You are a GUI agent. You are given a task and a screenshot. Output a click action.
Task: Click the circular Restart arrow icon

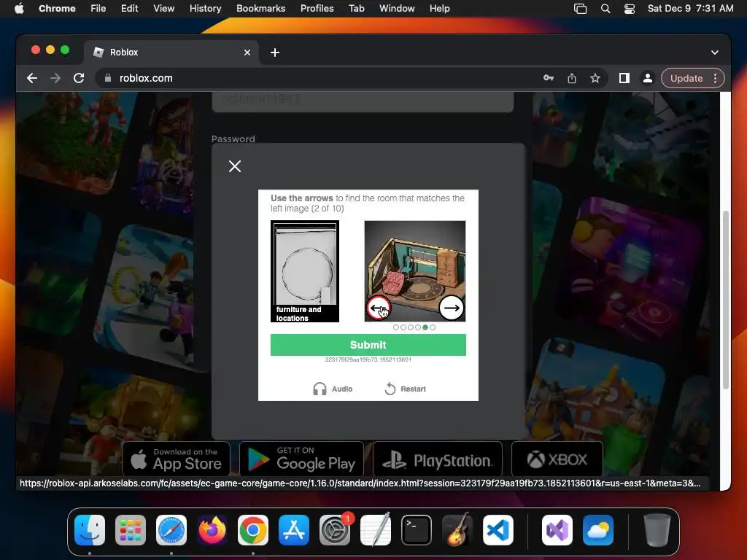click(390, 389)
